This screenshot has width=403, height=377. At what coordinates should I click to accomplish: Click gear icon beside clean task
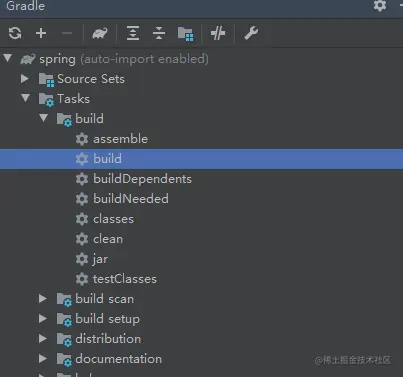tap(82, 239)
